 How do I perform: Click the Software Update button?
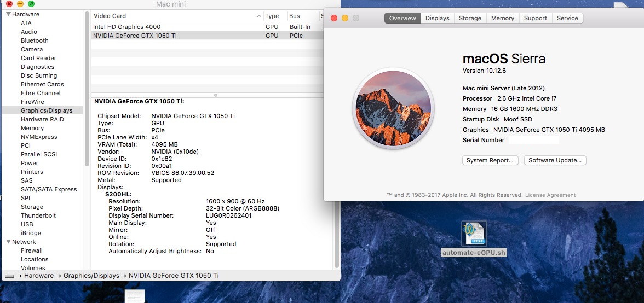pyautogui.click(x=555, y=160)
